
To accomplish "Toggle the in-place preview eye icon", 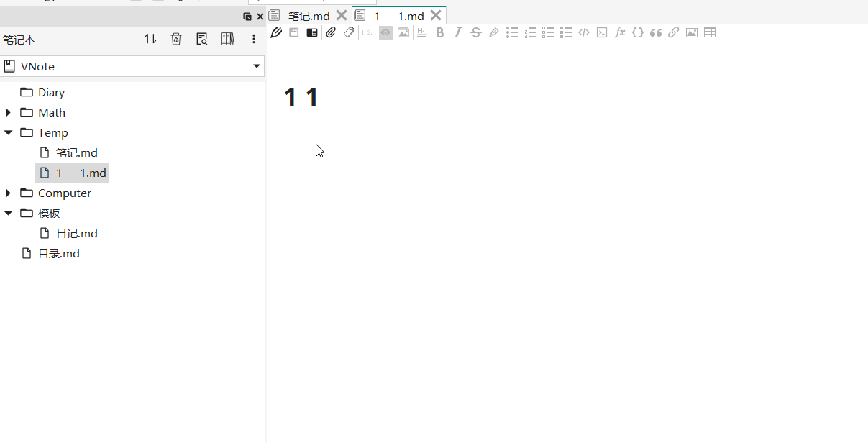I will [385, 32].
